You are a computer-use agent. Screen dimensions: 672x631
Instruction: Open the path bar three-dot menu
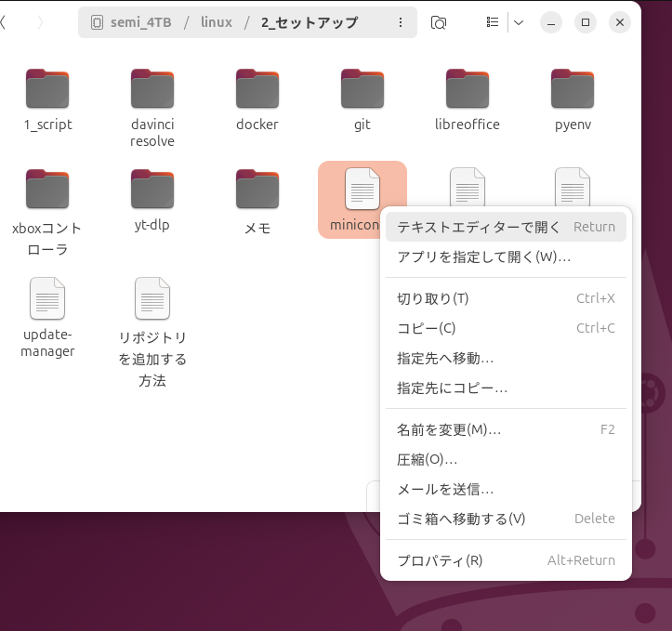tap(401, 22)
